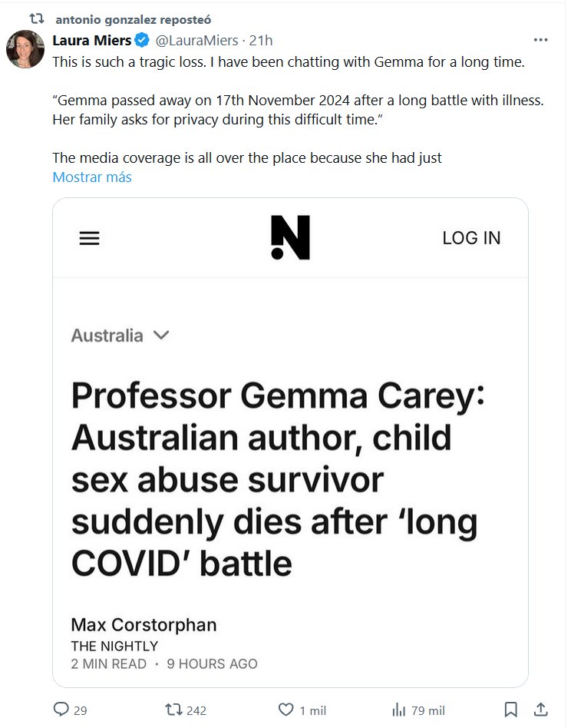Screen dimensions: 571x728
Task: Click the blue verified badge
Action: coord(142,41)
